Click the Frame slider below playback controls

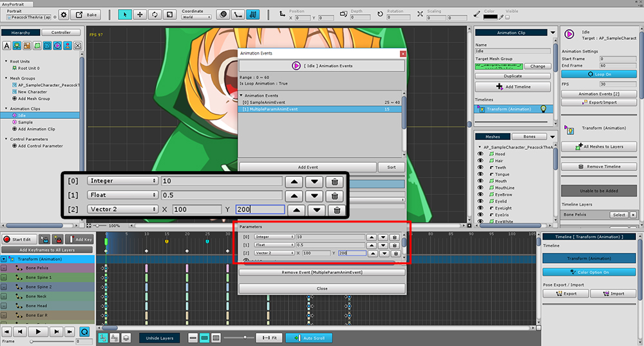point(53,341)
